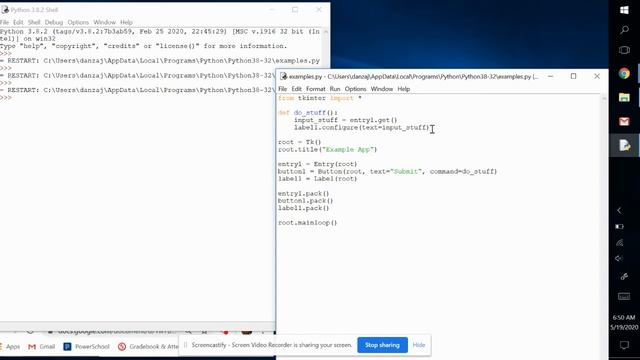Open Edit menu in examples.py editor
640x360 pixels.
tap(296, 89)
